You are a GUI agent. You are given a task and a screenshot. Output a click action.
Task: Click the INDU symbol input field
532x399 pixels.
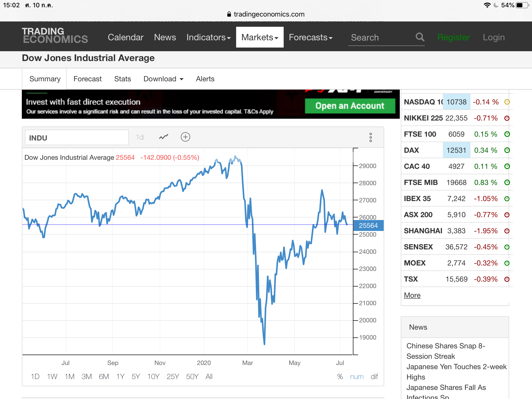(77, 138)
